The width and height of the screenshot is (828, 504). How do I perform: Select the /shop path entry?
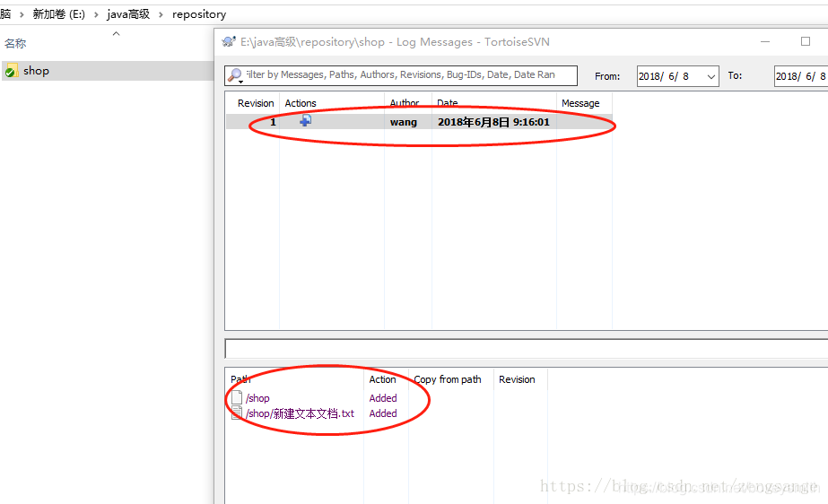tap(257, 398)
